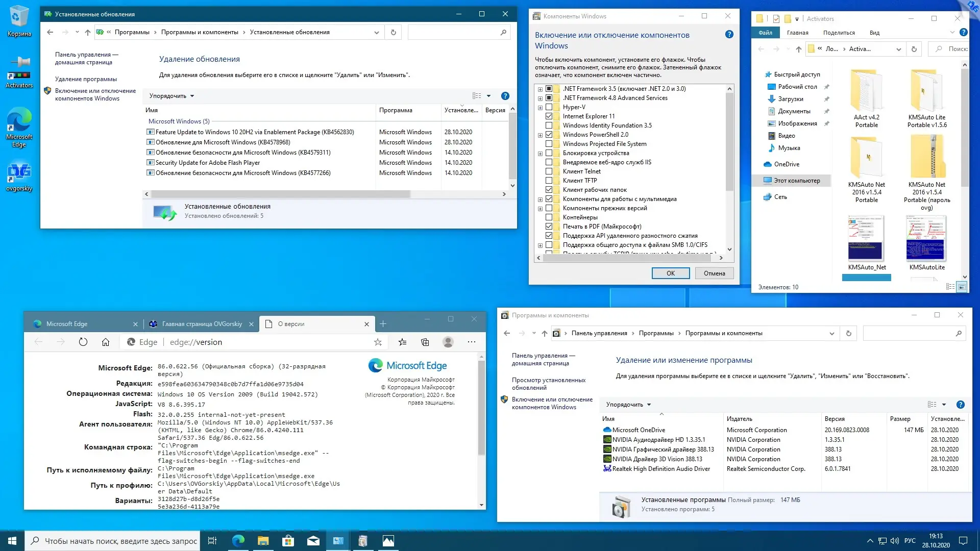The width and height of the screenshot is (980, 551).
Task: Click help icon in Windows Components dialog
Action: [729, 35]
